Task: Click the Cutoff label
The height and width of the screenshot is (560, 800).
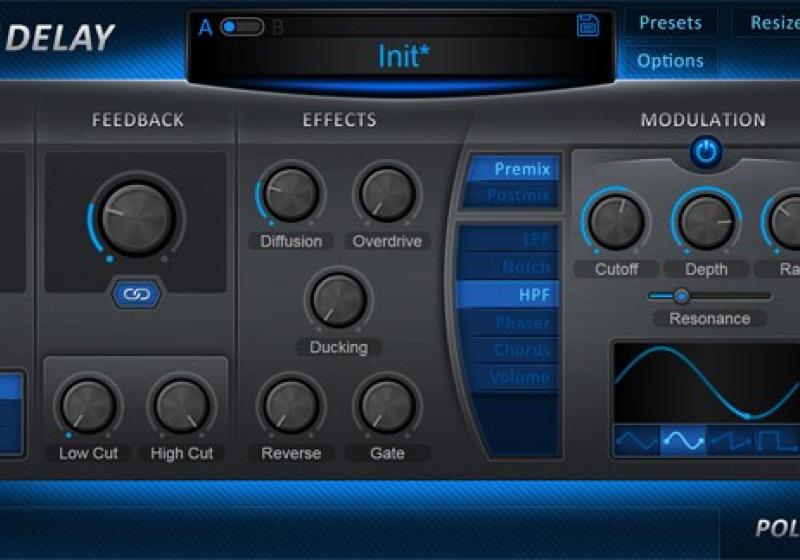Action: (x=616, y=269)
